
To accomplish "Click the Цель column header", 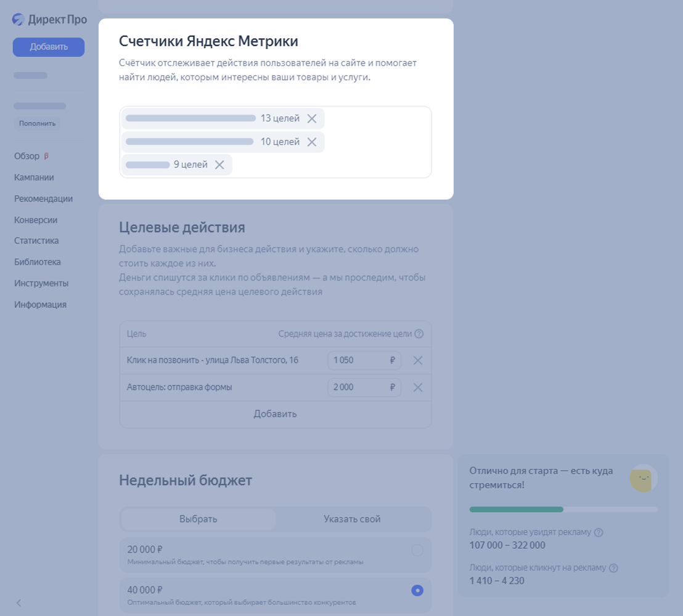I will (x=136, y=334).
